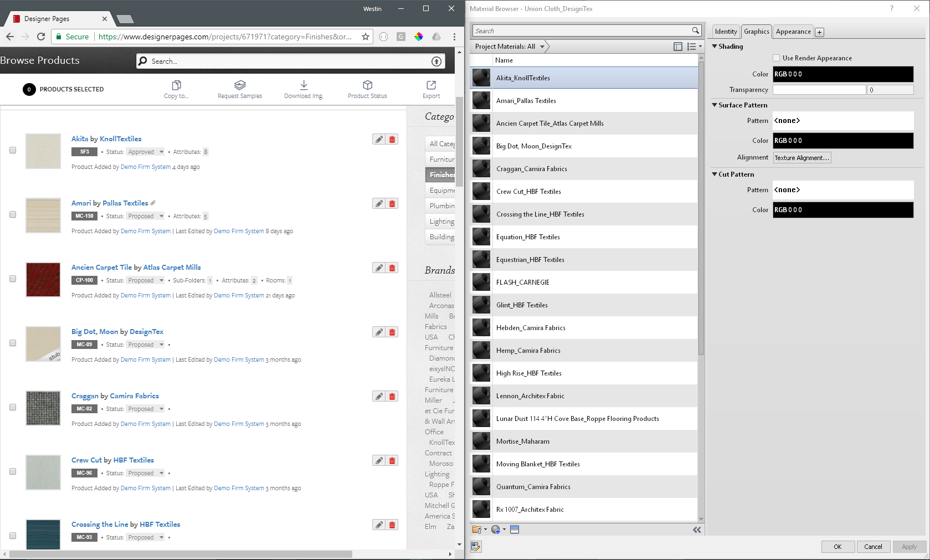Toggle the library panel icon in Material Browser
This screenshot has width=930, height=560.
(677, 47)
